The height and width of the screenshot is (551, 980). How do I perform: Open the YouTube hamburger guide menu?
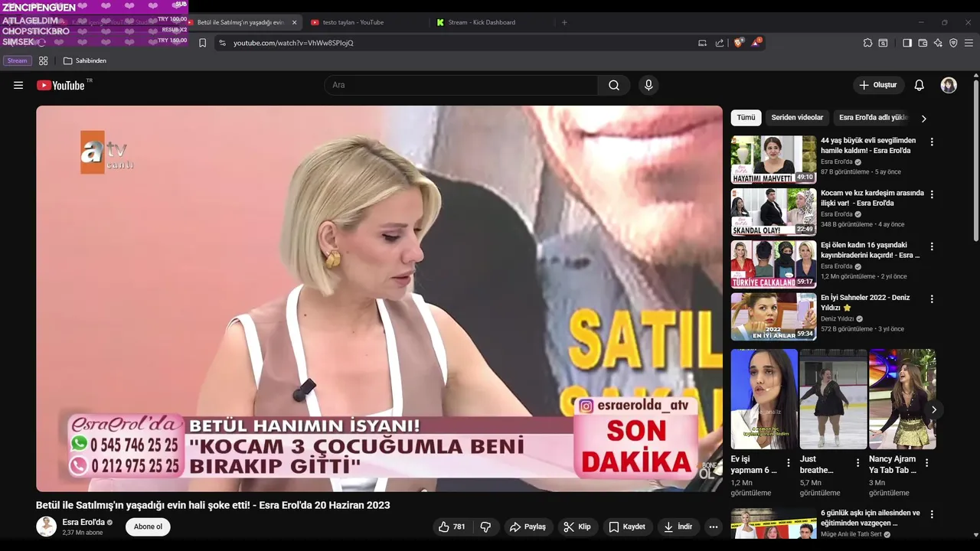[18, 85]
